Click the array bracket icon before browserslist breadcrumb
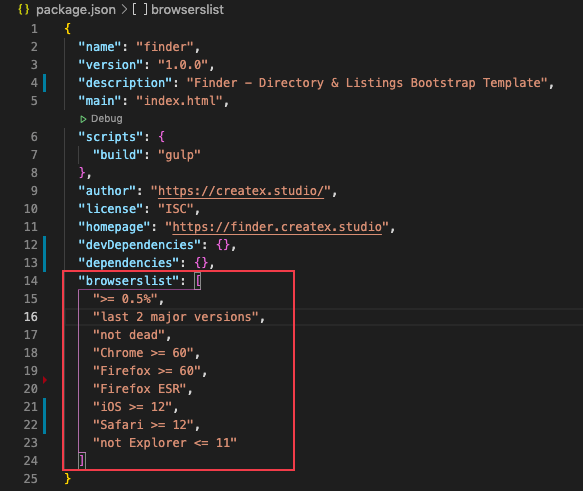583x491 pixels. (140, 9)
